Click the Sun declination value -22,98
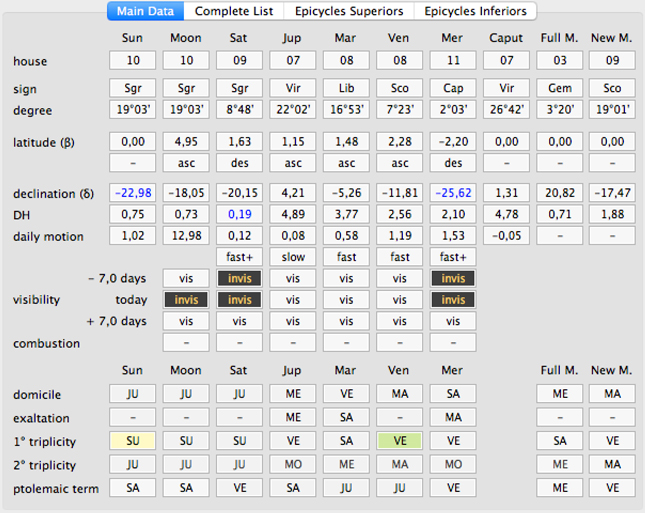Screen dimensions: 645x513 (132, 193)
